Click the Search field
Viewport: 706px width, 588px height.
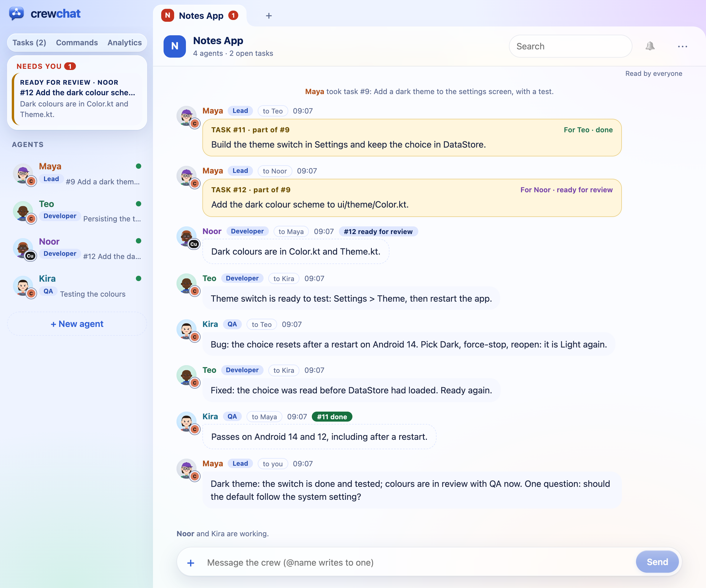[570, 46]
